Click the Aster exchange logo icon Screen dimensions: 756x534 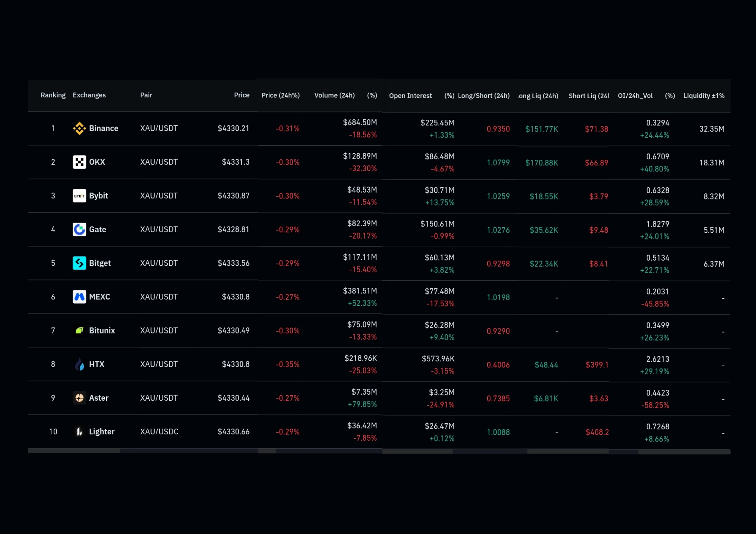79,398
